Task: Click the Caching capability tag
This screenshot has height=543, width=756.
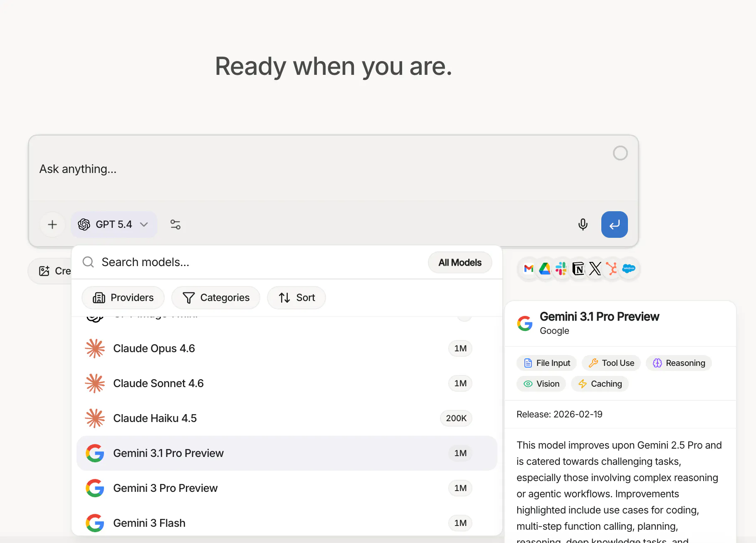Action: click(600, 384)
